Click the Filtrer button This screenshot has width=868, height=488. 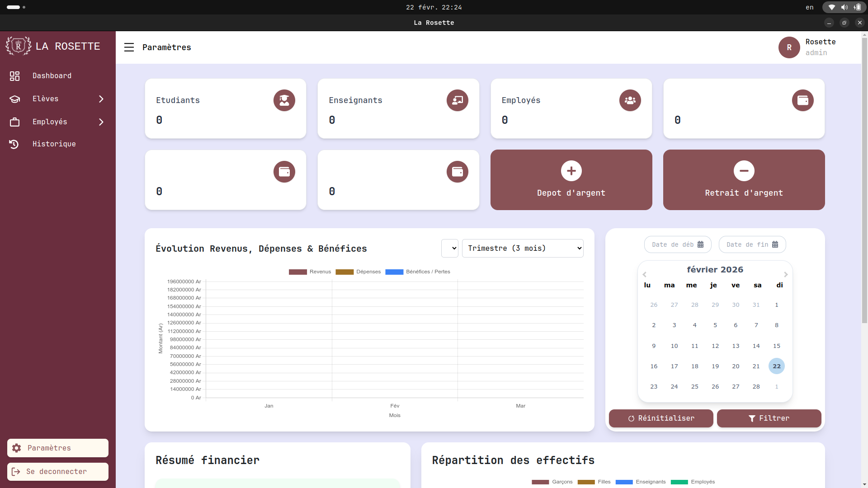[769, 418]
